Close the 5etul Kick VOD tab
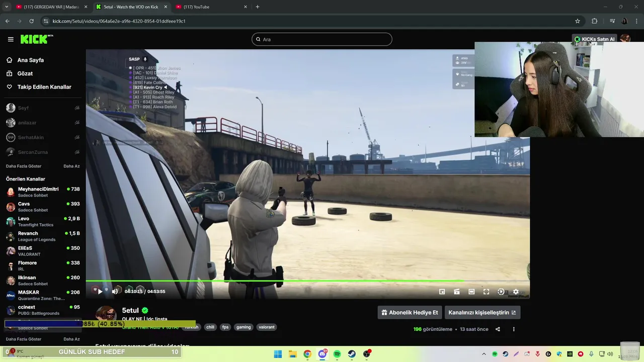644x362 pixels. [166, 7]
